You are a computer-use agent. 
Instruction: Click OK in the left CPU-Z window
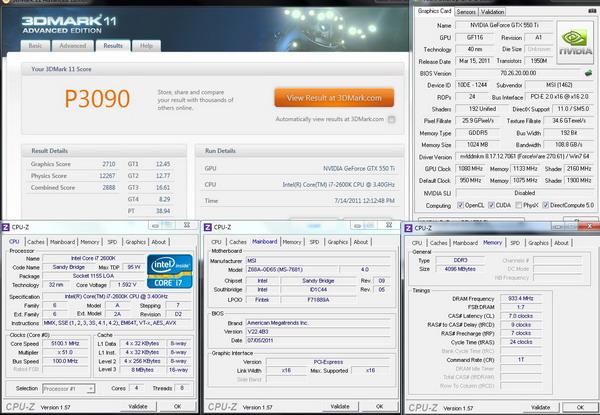point(177,406)
